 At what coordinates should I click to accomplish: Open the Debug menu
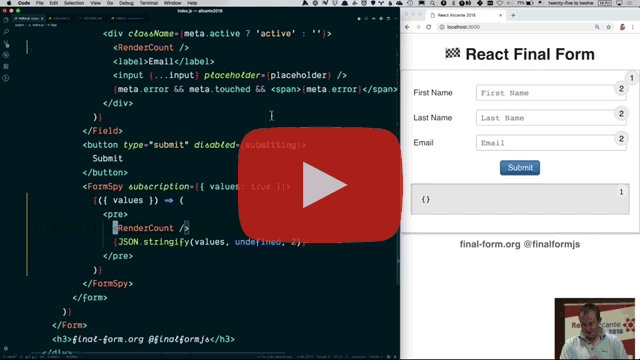(126, 3)
